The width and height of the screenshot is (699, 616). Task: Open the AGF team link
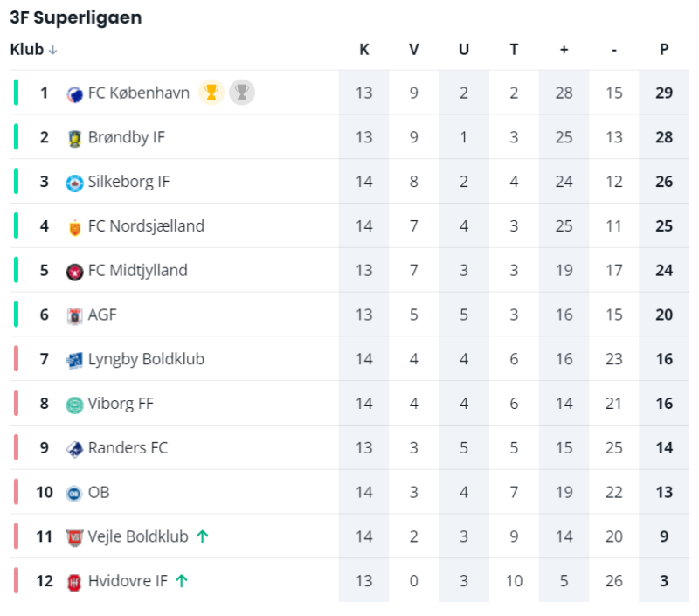(102, 315)
